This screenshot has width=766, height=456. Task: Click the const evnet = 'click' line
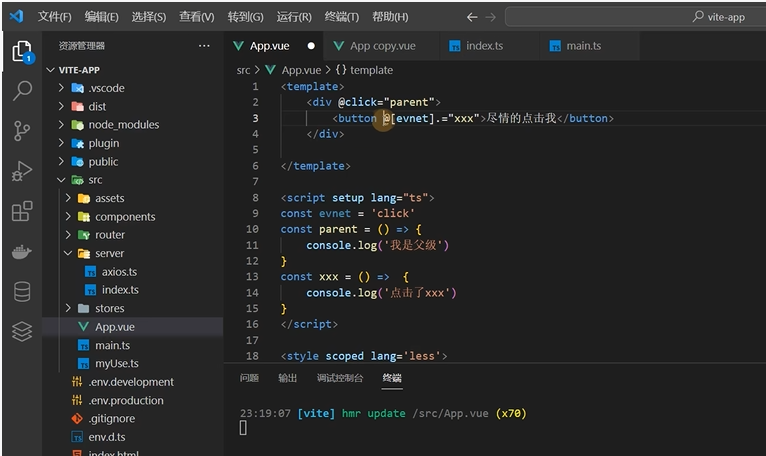[x=348, y=213]
